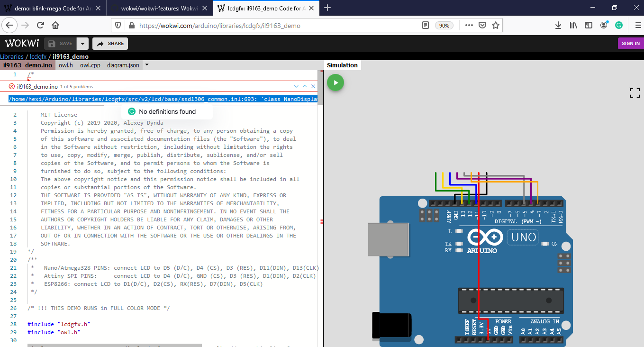Click line 28 include lcdgfx.h

(59, 324)
